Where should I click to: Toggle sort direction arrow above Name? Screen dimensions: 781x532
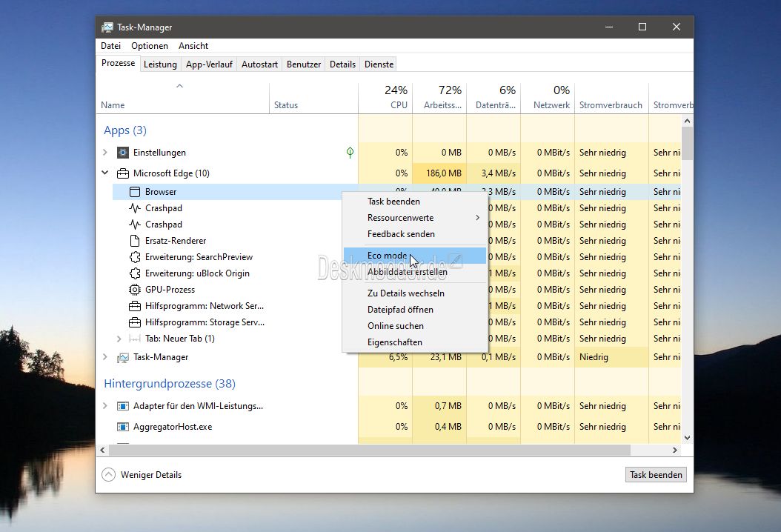point(180,86)
